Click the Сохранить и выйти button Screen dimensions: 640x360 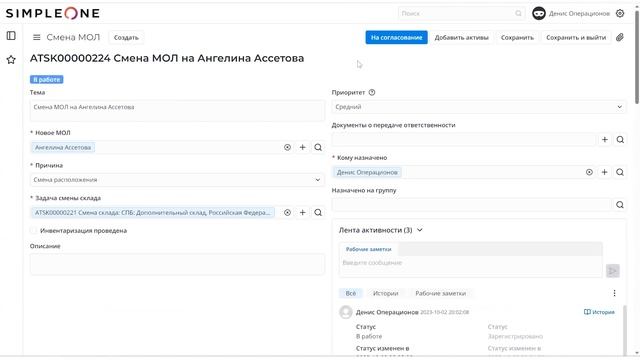[576, 38]
